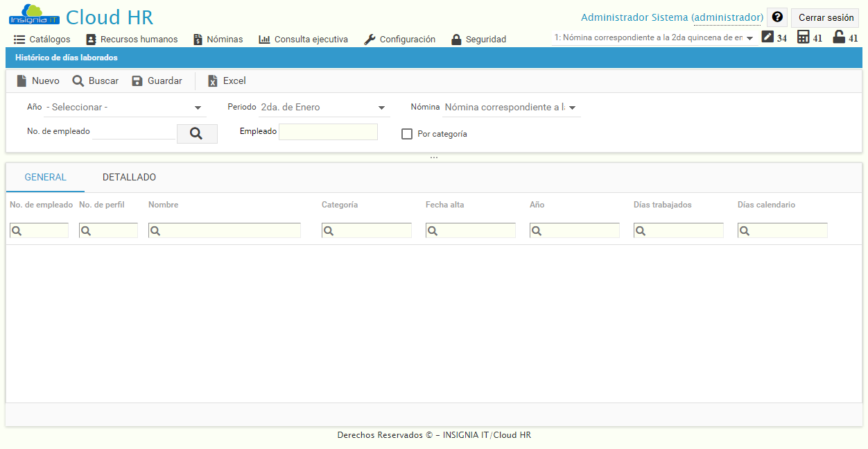Switch to the DETALLADO tab
868x449 pixels.
pyautogui.click(x=129, y=177)
